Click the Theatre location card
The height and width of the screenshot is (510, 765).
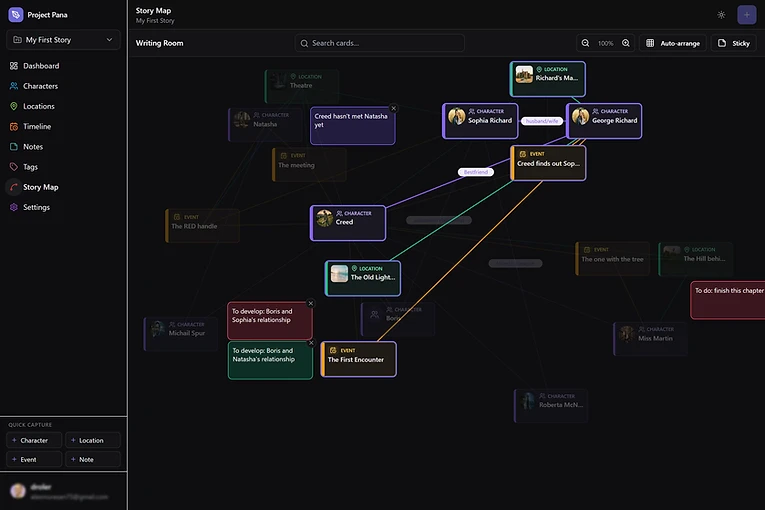coord(302,86)
